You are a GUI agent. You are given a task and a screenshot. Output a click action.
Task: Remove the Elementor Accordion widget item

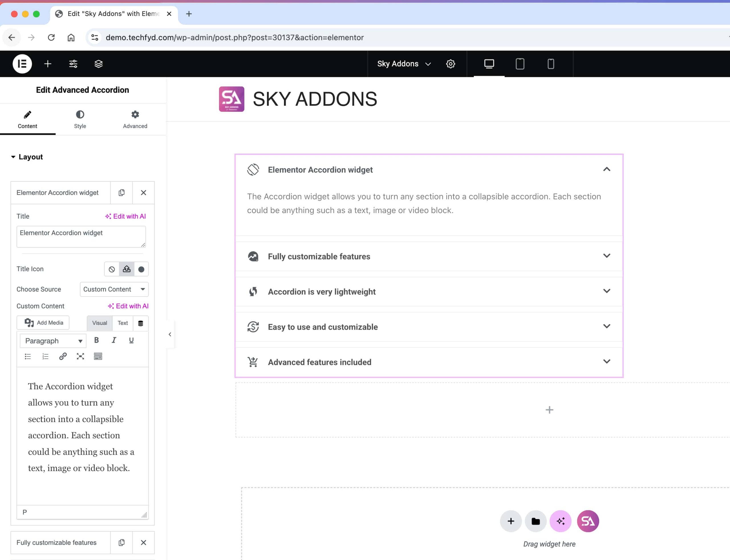coord(143,193)
